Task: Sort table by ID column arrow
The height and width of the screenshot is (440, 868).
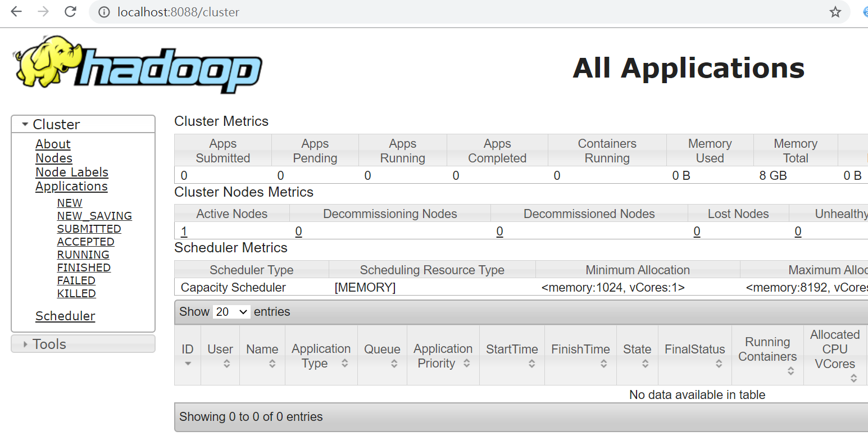Action: click(x=188, y=364)
